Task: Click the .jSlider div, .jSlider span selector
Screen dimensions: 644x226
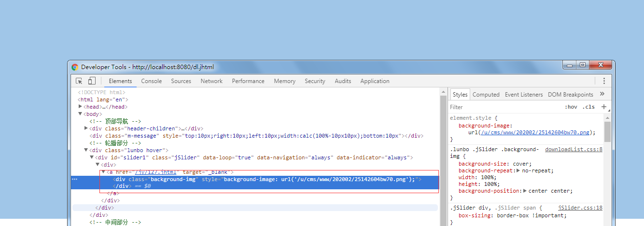Action: [496, 208]
